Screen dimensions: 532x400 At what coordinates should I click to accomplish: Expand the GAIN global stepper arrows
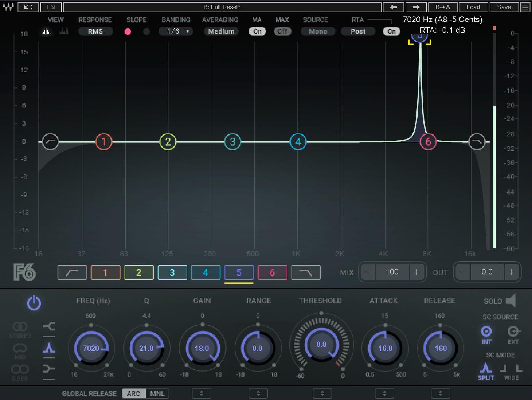pyautogui.click(x=202, y=393)
